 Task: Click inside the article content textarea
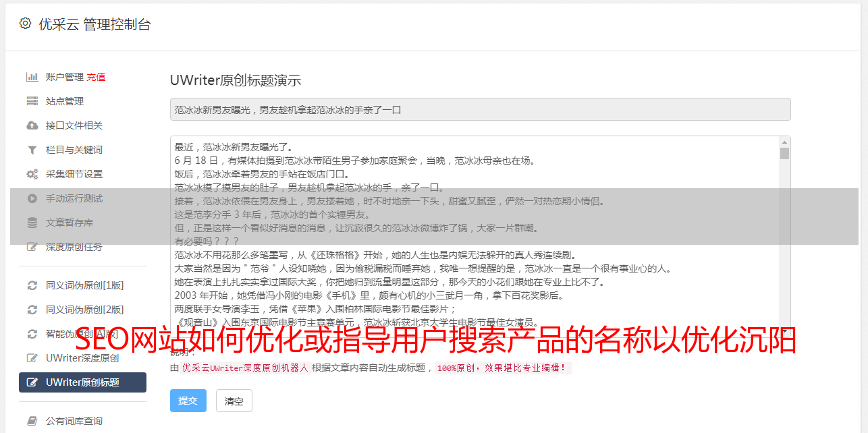pyautogui.click(x=474, y=233)
